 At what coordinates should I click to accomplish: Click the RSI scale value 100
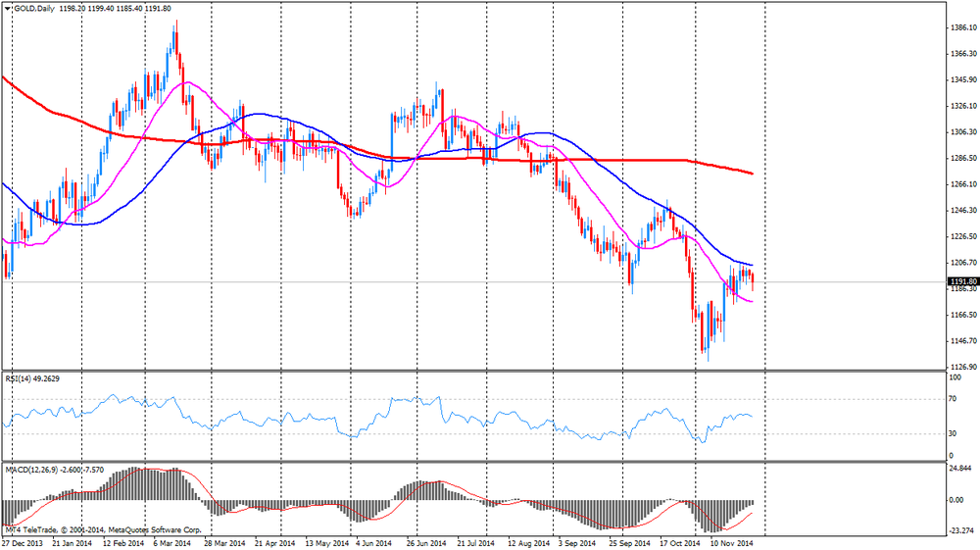coord(955,378)
